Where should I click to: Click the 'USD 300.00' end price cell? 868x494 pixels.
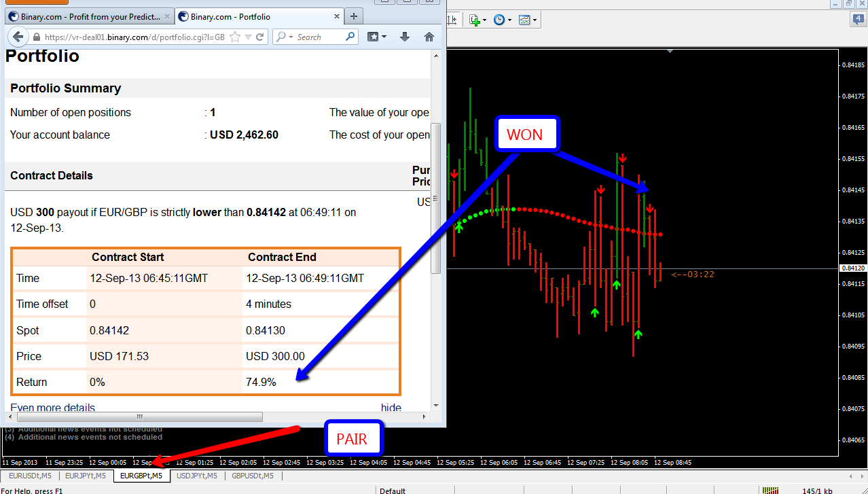(275, 356)
